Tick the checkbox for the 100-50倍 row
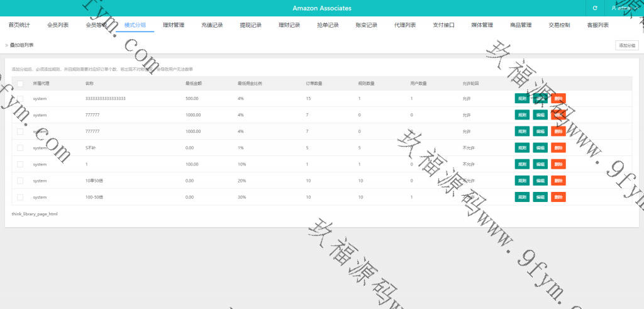Image resolution: width=644 pixels, height=309 pixels. 20,197
